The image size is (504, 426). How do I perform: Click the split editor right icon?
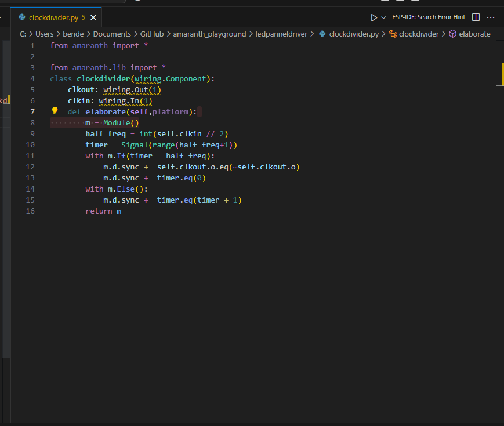point(476,17)
